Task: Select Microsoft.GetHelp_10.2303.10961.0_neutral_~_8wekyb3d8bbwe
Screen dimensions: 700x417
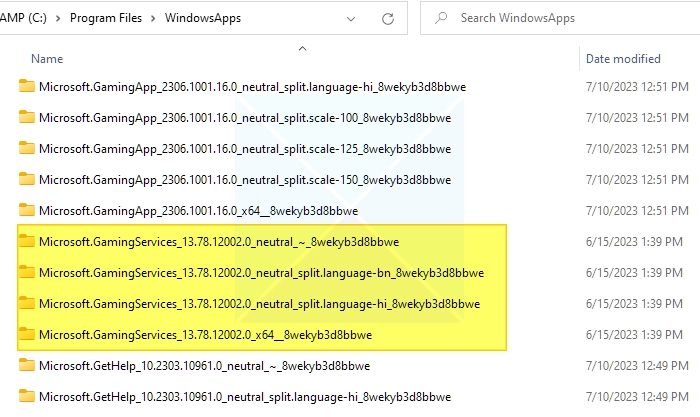Action: coord(204,366)
